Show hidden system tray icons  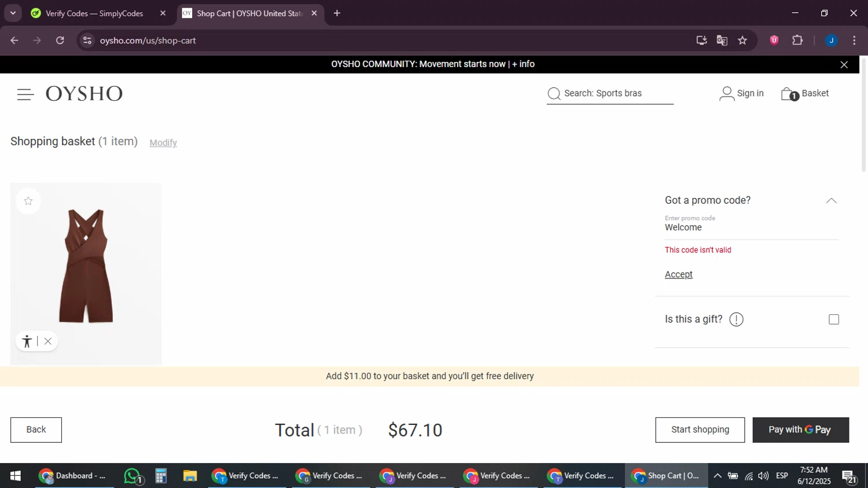[x=717, y=476]
